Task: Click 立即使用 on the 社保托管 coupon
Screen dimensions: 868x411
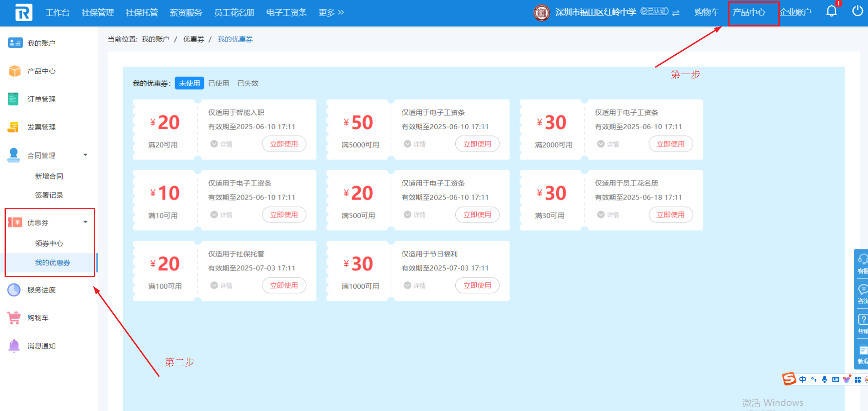Action: 284,285
